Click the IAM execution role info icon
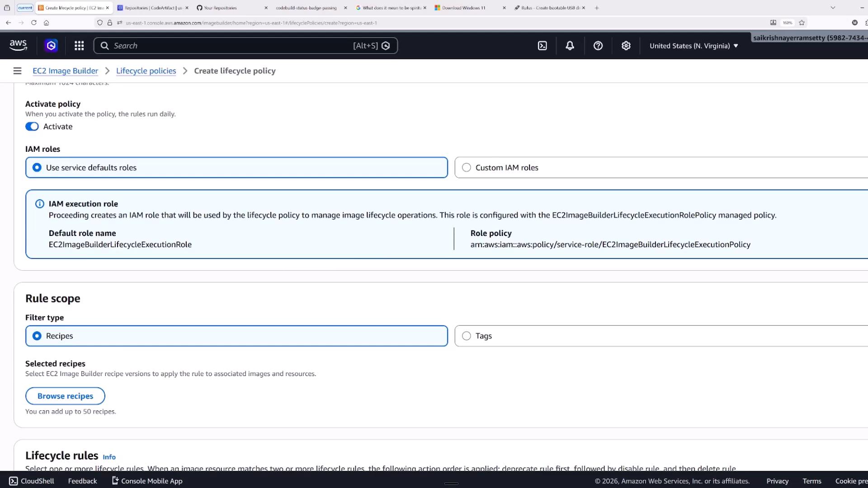The width and height of the screenshot is (868, 488). point(40,204)
